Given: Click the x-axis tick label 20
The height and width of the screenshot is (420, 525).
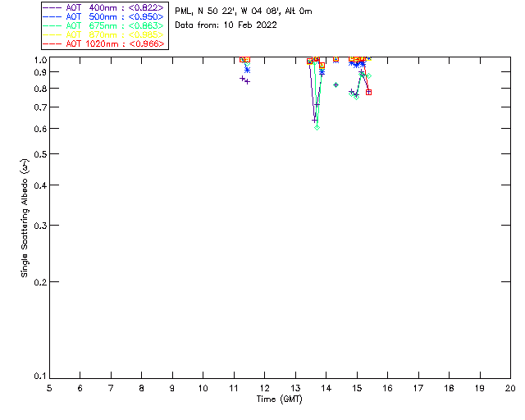Looking at the screenshot, I should (x=510, y=388).
